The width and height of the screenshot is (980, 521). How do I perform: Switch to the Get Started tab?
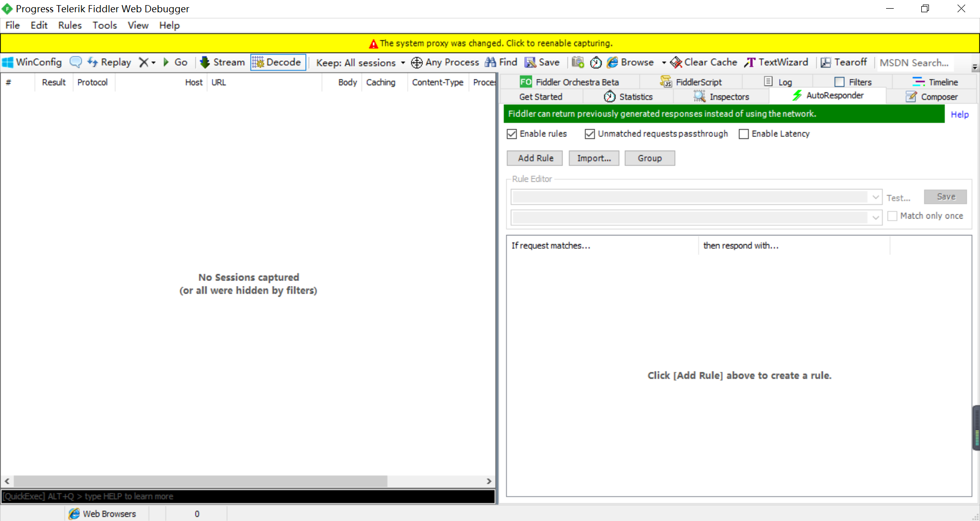tap(541, 97)
